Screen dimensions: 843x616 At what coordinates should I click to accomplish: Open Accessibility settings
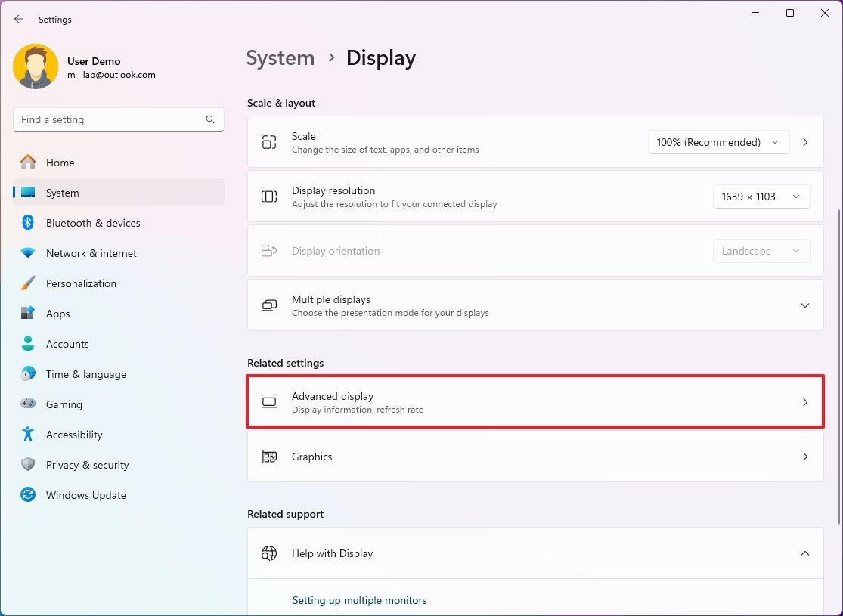(74, 434)
